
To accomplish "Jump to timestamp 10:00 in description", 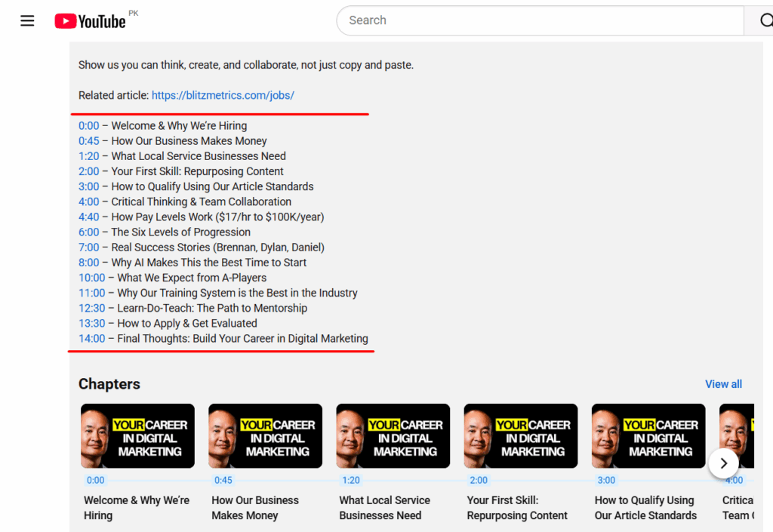I will (91, 278).
